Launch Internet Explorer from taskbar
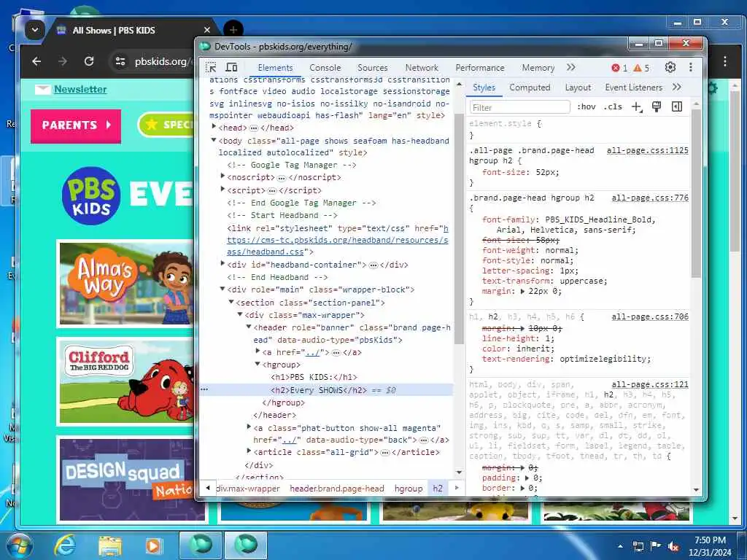Image resolution: width=747 pixels, height=560 pixels. 64,545
